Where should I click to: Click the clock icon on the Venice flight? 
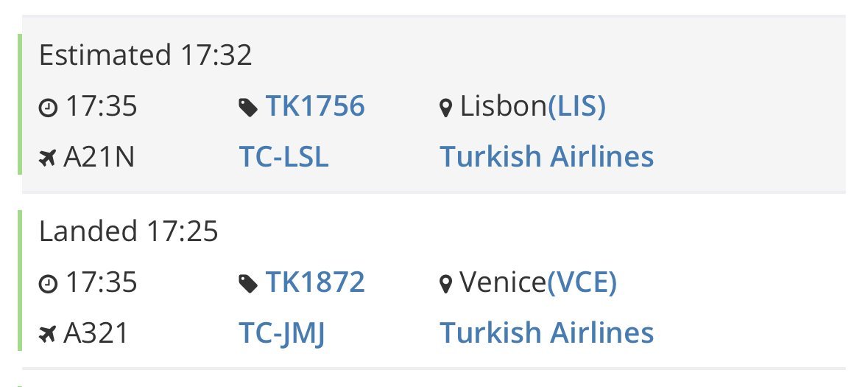[x=48, y=284]
